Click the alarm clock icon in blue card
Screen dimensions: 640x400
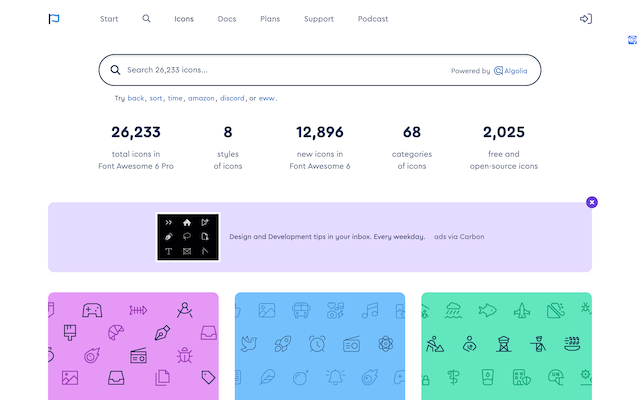pyautogui.click(x=317, y=344)
